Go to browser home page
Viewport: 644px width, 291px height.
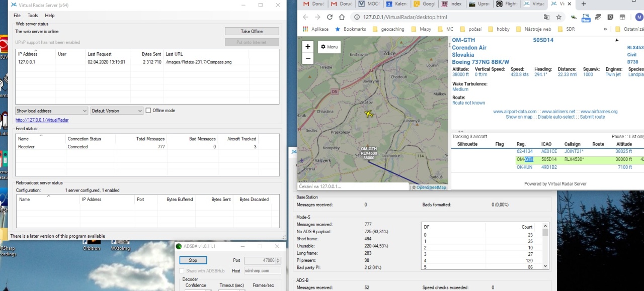[342, 17]
